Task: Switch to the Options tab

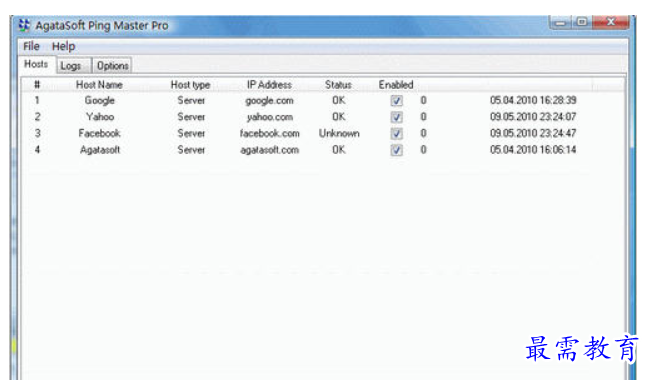Action: click(x=113, y=66)
